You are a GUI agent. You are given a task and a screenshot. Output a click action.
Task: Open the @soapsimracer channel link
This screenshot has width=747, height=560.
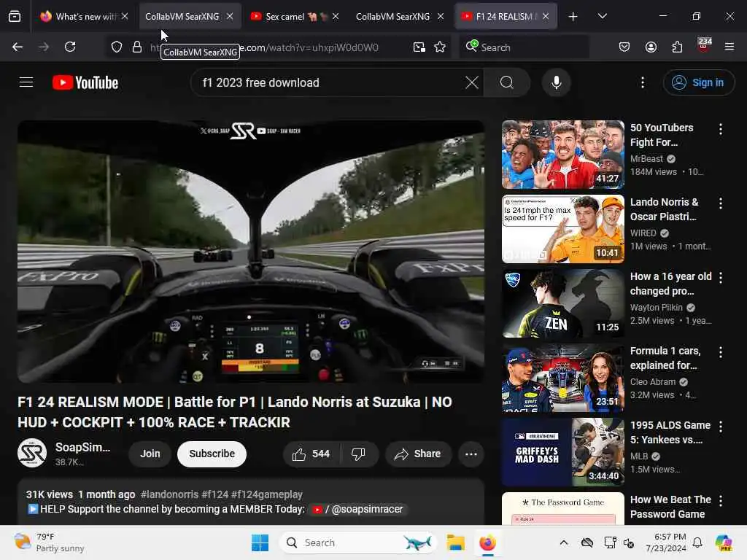point(357,509)
